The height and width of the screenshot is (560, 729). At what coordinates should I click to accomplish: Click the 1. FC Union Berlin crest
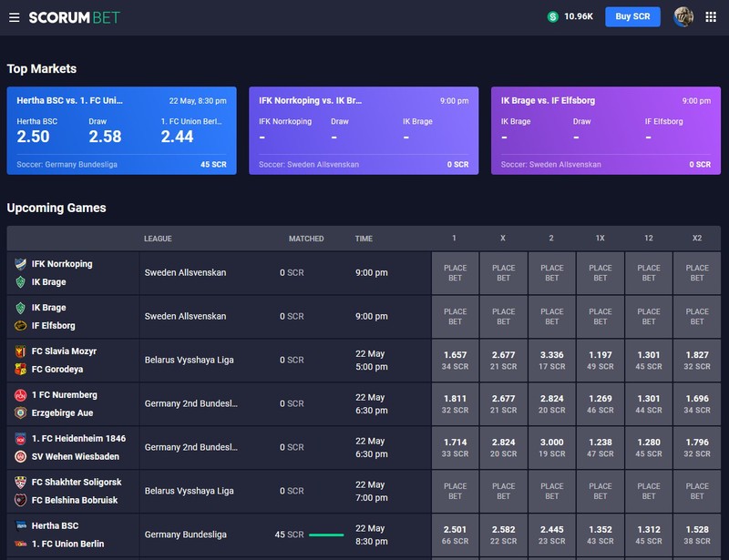21,544
